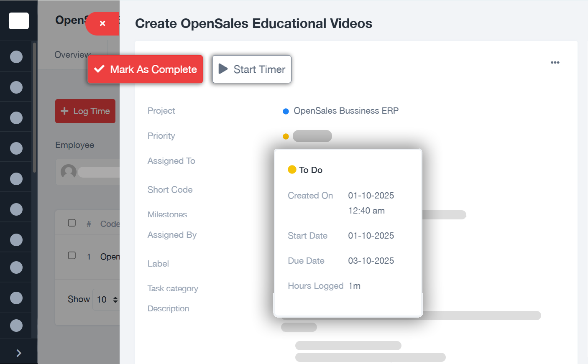Click the plus icon on Log Time
This screenshot has width=588, height=364.
[x=64, y=111]
